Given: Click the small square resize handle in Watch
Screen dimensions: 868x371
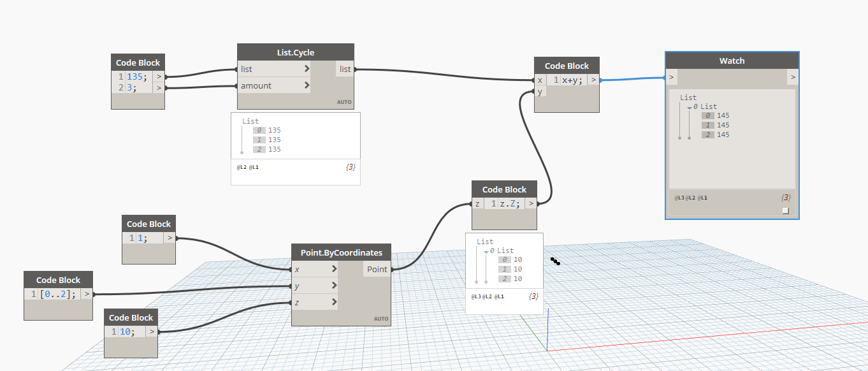Looking at the screenshot, I should point(785,210).
